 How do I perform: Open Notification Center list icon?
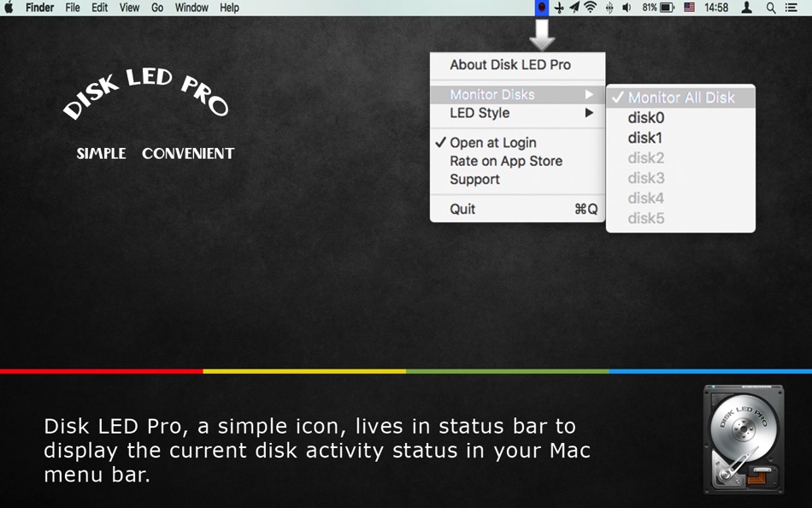click(791, 8)
